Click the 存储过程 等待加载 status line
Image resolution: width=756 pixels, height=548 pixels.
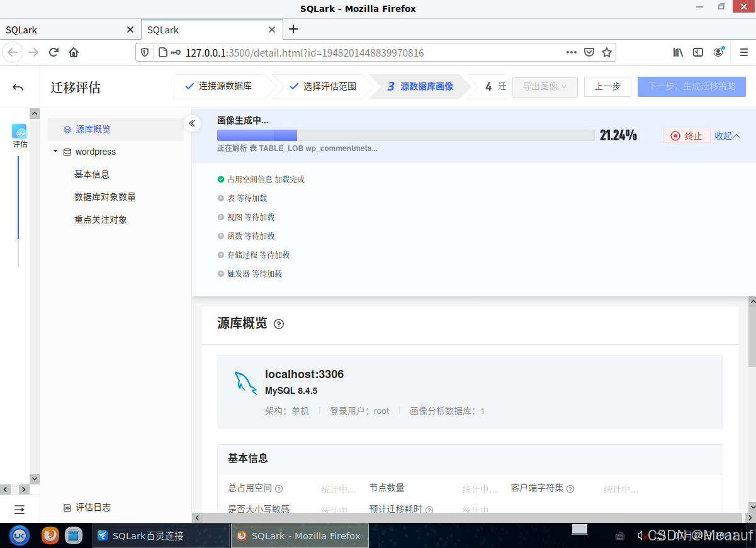[254, 255]
